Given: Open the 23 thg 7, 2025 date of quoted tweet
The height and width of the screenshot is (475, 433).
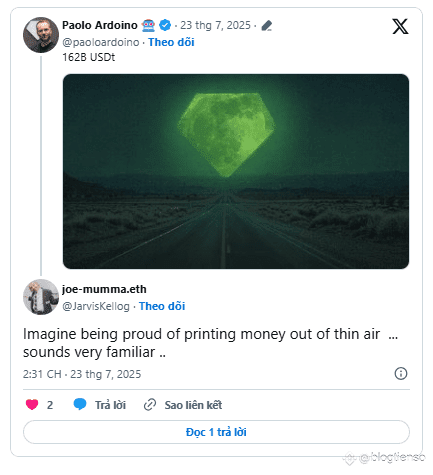Looking at the screenshot, I should coord(215,25).
